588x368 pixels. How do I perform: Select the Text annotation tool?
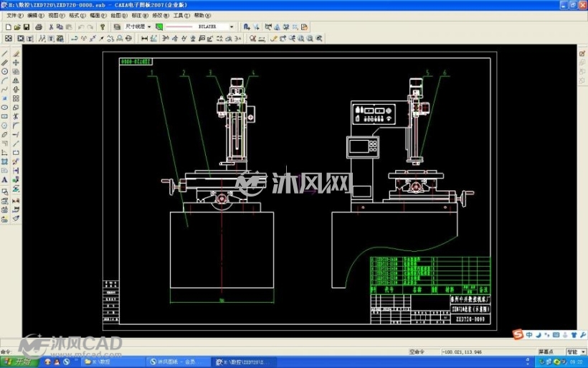tap(4, 180)
